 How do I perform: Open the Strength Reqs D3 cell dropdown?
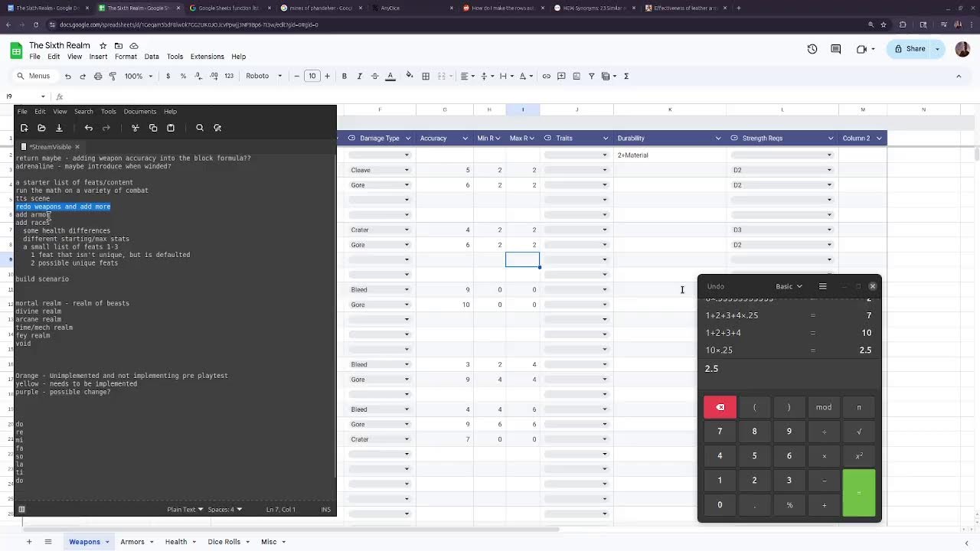tap(828, 230)
